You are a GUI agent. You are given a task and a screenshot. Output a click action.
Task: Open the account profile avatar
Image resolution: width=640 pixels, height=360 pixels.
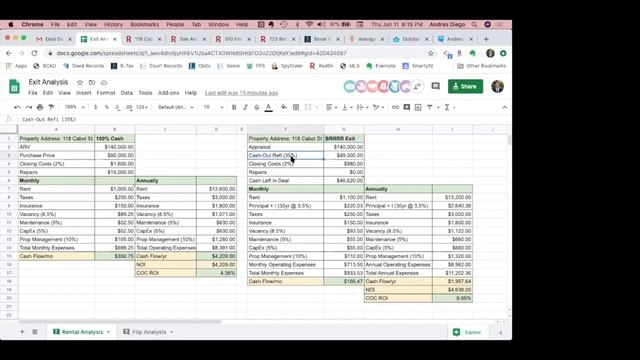click(x=497, y=87)
